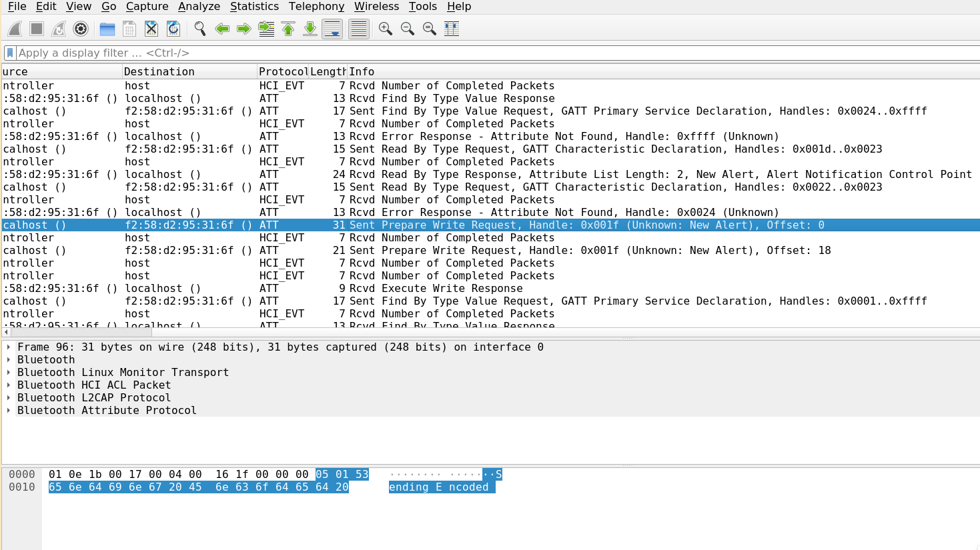Open the Telephony menu
Image resolution: width=980 pixels, height=550 pixels.
click(316, 7)
